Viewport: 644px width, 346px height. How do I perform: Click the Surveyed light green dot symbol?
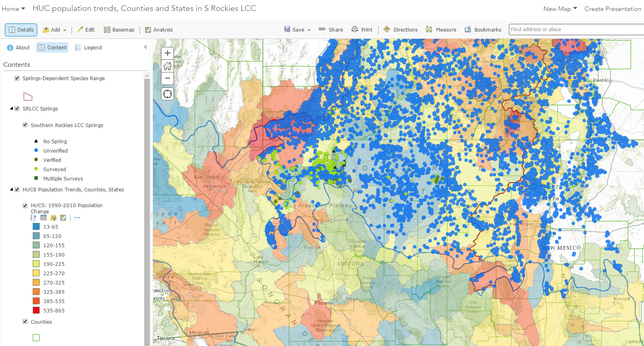pyautogui.click(x=36, y=169)
